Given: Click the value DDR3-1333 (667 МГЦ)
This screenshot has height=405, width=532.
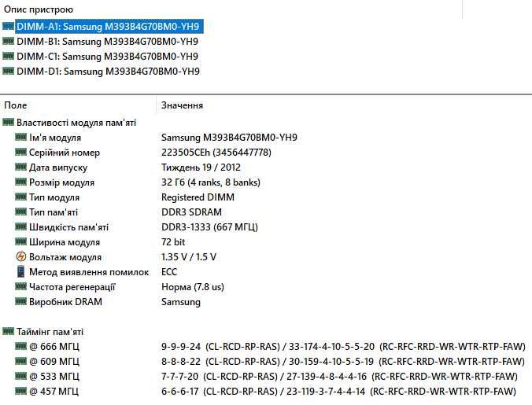Looking at the screenshot, I should click(209, 227).
